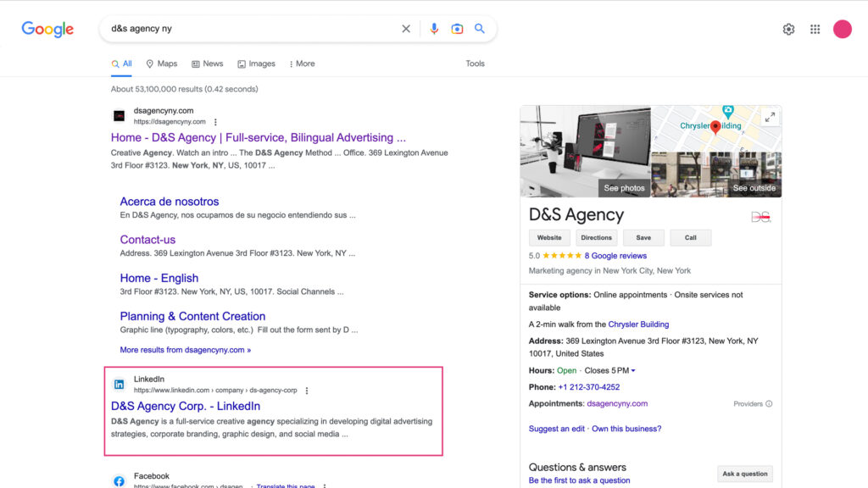Click the 'Ask a question' button
868x488 pixels.
click(x=744, y=474)
